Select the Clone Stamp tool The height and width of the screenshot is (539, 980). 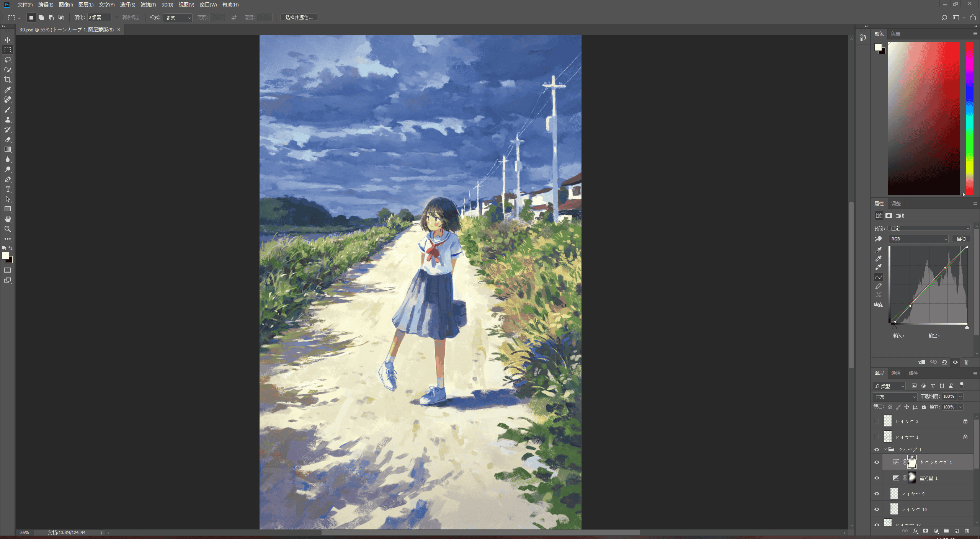point(8,119)
